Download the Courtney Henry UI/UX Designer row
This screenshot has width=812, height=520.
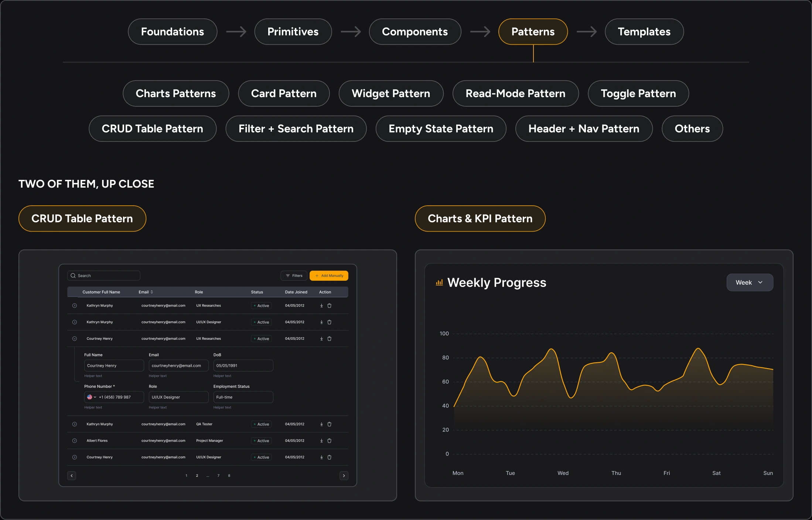321,457
